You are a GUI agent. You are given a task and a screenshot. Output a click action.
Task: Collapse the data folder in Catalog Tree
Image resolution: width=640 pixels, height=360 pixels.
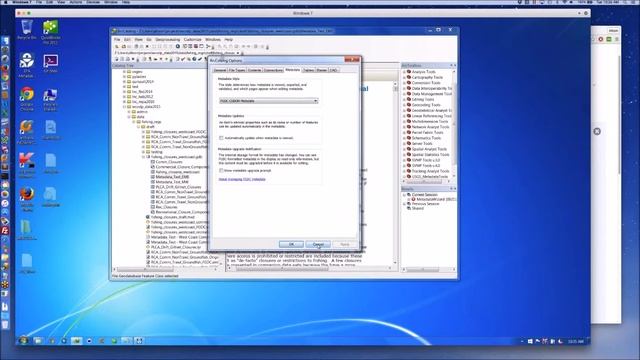pyautogui.click(x=129, y=117)
